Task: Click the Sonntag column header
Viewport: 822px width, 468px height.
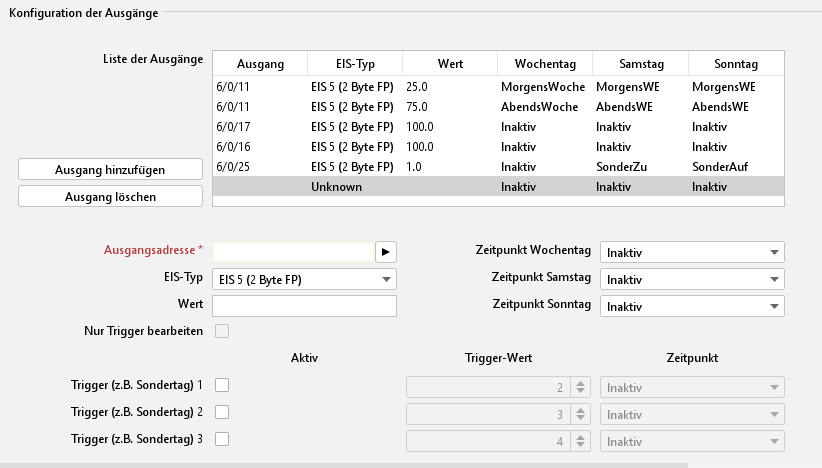Action: [736, 64]
